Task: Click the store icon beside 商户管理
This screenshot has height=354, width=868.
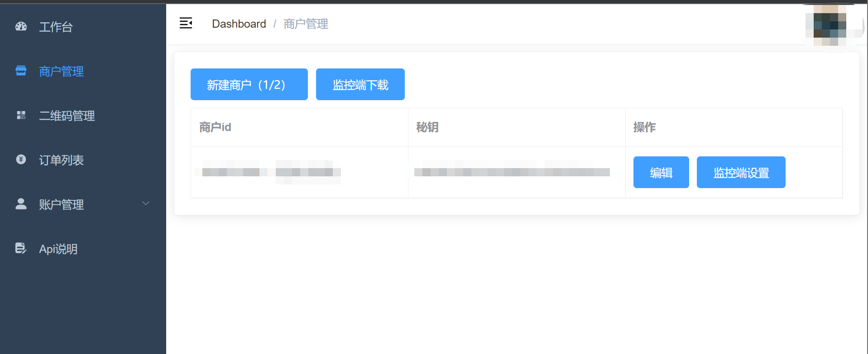Action: (21, 71)
